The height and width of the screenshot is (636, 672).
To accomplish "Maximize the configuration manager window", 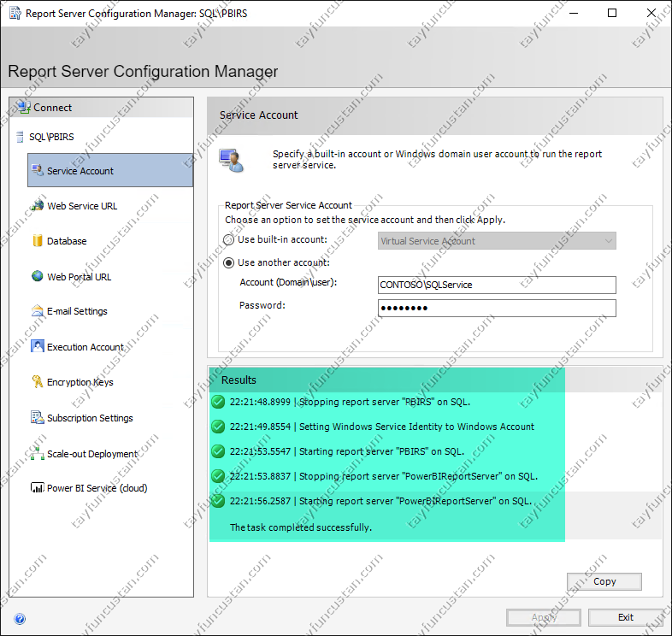I will tap(612, 14).
